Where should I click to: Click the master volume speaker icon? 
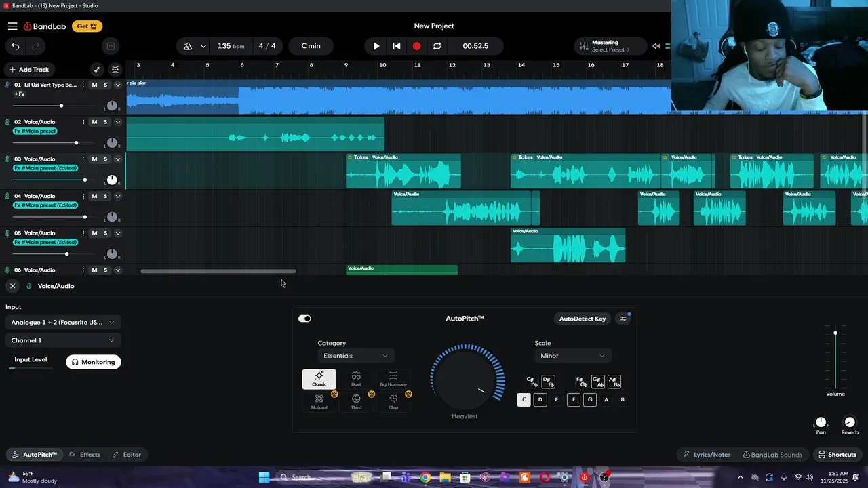click(x=656, y=46)
